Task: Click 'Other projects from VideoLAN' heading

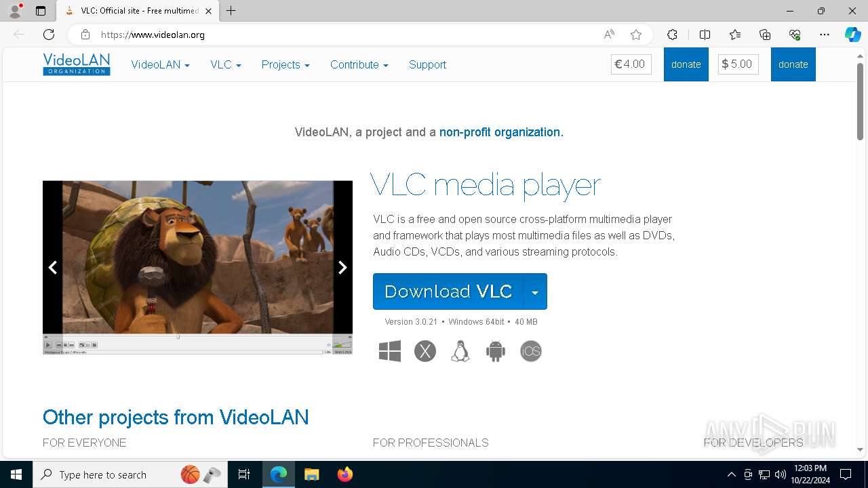Action: click(x=176, y=417)
